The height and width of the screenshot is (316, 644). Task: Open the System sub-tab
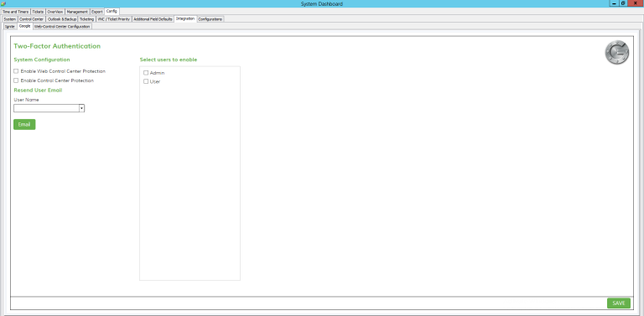tap(9, 19)
